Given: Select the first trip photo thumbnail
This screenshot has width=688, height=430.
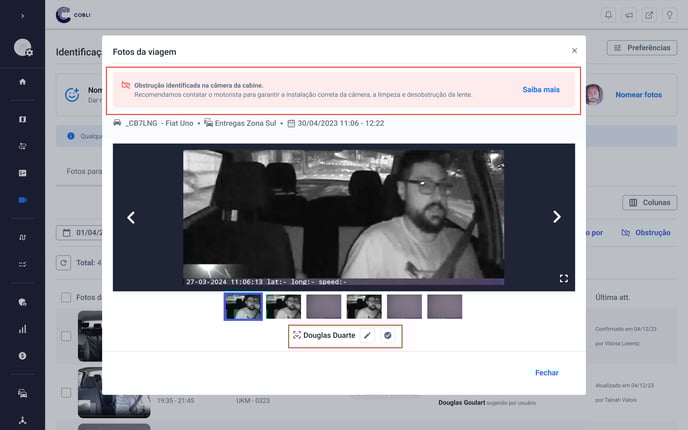Looking at the screenshot, I should pos(243,306).
